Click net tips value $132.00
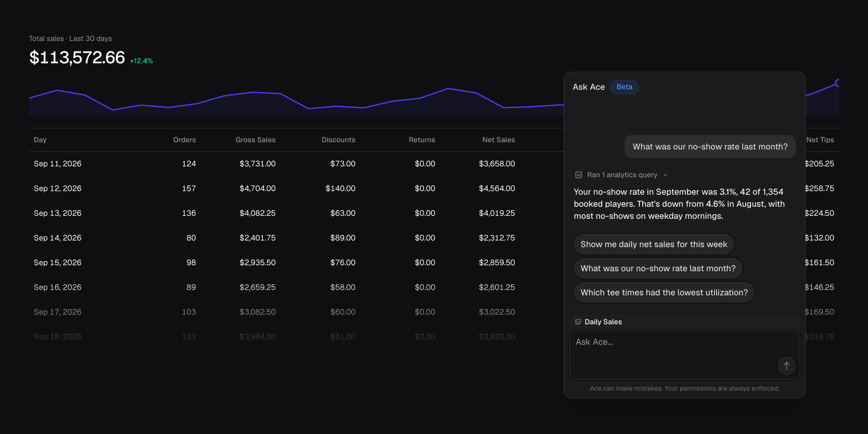The height and width of the screenshot is (434, 868). click(x=819, y=238)
